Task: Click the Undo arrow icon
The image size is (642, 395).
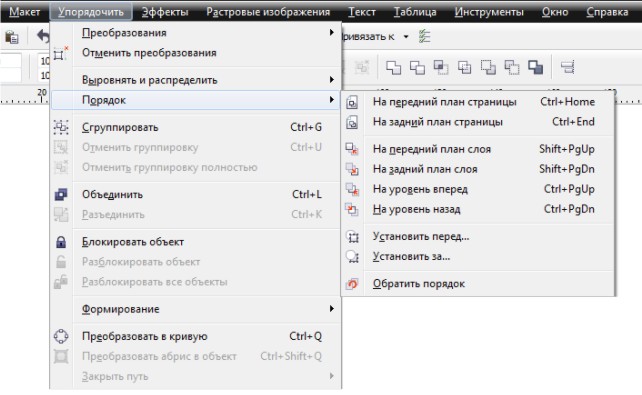Action: [x=43, y=36]
